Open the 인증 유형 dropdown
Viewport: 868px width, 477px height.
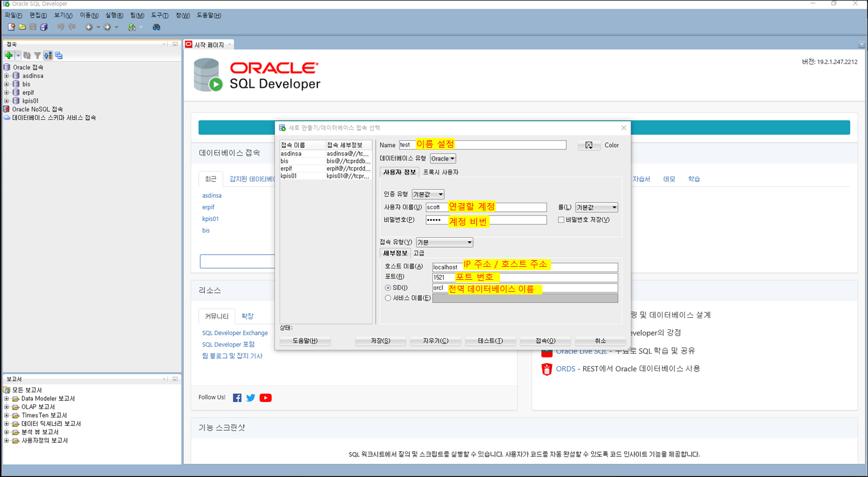pos(428,194)
